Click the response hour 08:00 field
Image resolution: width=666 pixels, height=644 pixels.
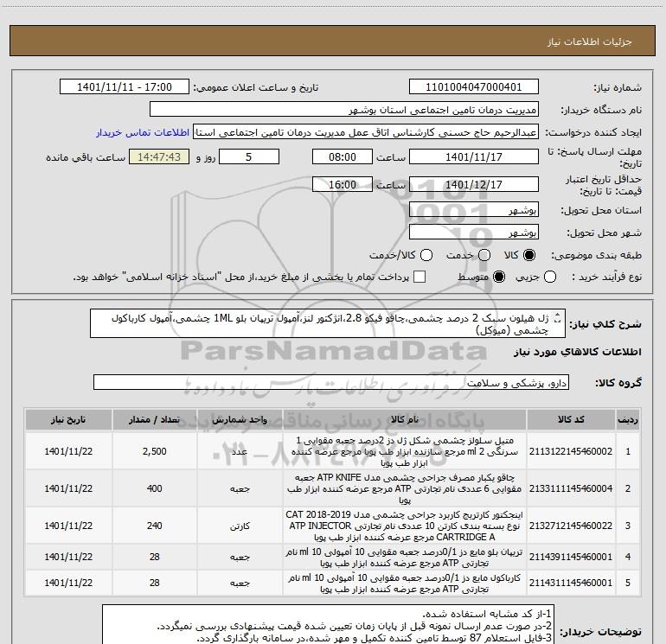(343, 156)
